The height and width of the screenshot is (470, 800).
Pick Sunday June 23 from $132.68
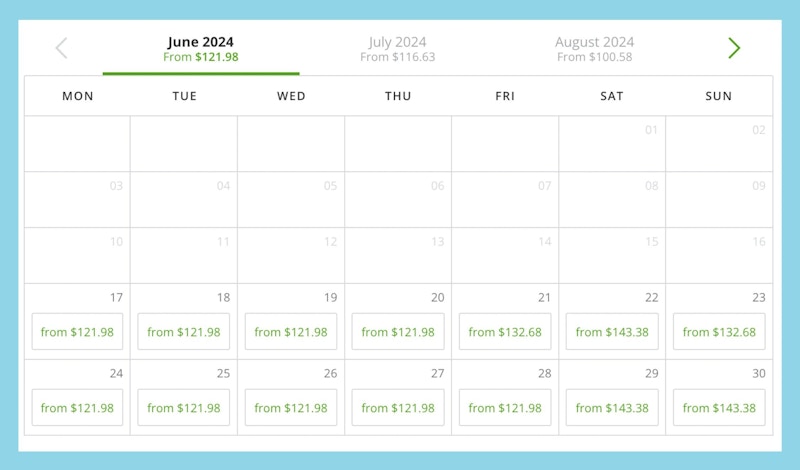(x=719, y=332)
